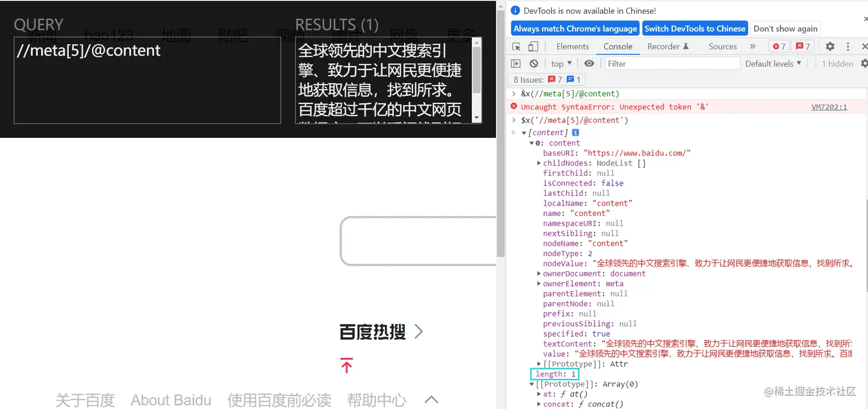This screenshot has height=409, width=868.
Task: Click the 百度热搜 heading
Action: [x=373, y=331]
